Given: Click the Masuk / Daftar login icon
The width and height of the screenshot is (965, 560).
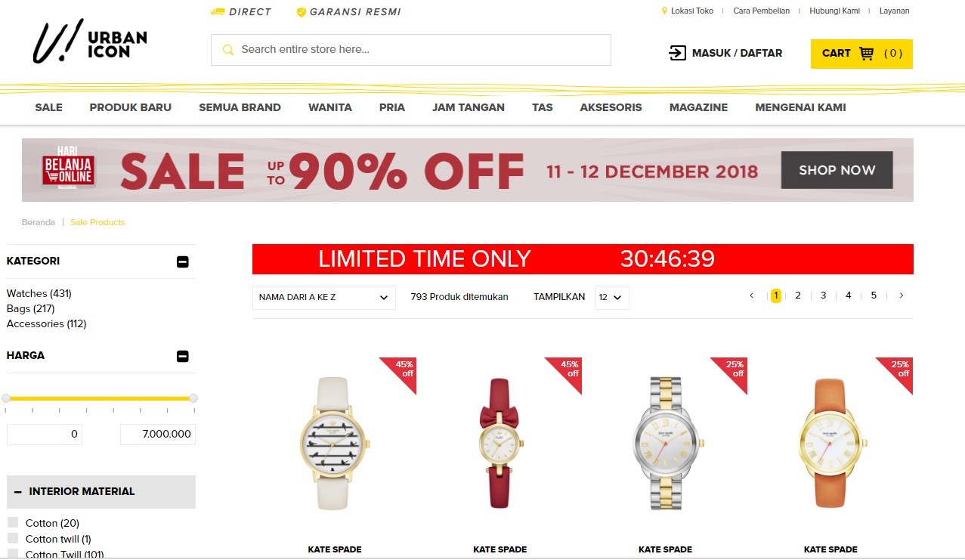Looking at the screenshot, I should coord(677,53).
